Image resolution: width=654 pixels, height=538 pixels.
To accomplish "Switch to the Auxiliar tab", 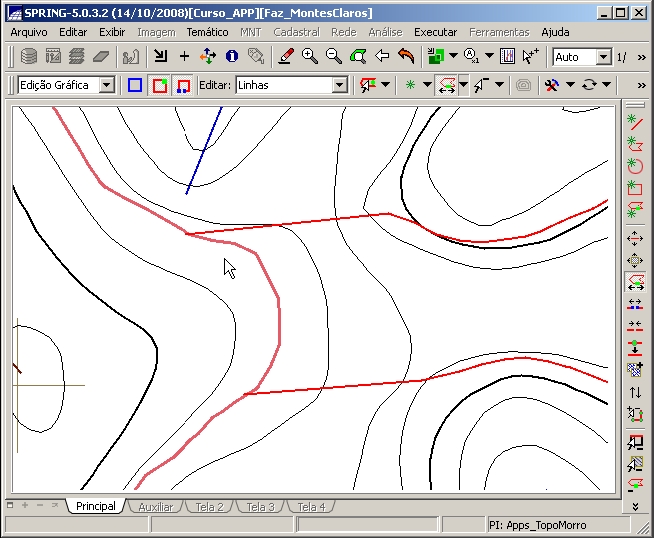I will [155, 507].
